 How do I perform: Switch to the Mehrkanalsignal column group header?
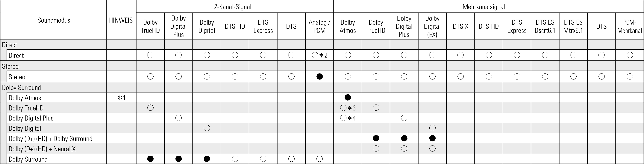[484, 7]
